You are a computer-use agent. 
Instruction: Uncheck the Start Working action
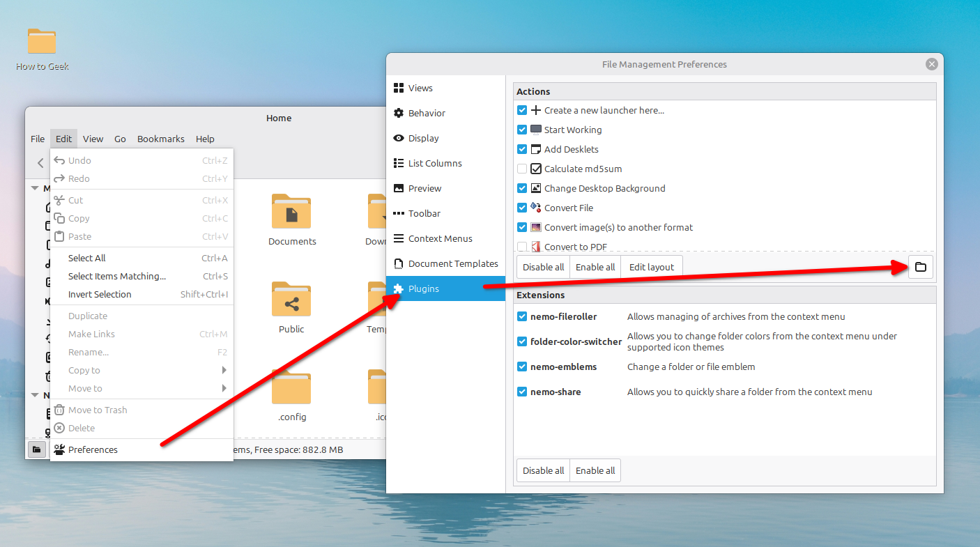click(522, 130)
